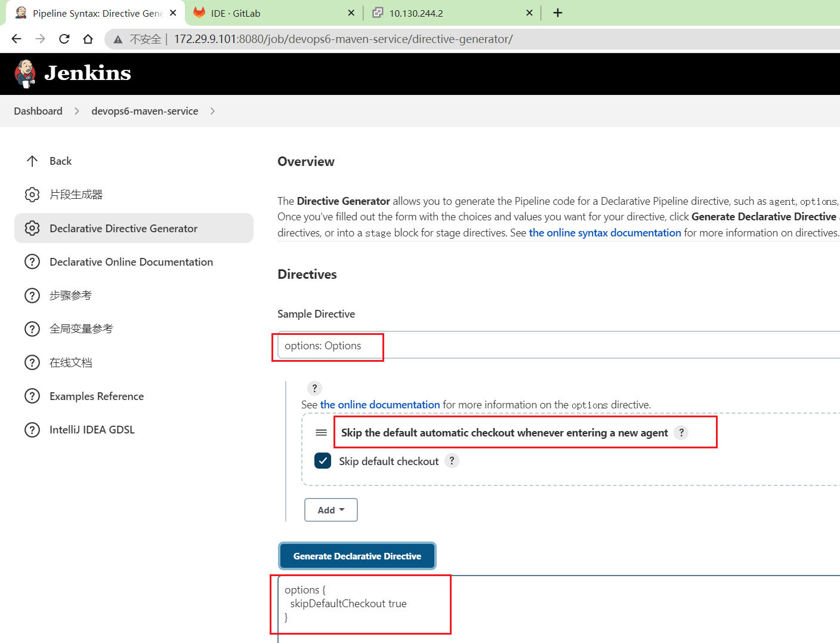Click the insecure site warning icon
The width and height of the screenshot is (840, 643).
click(x=118, y=39)
